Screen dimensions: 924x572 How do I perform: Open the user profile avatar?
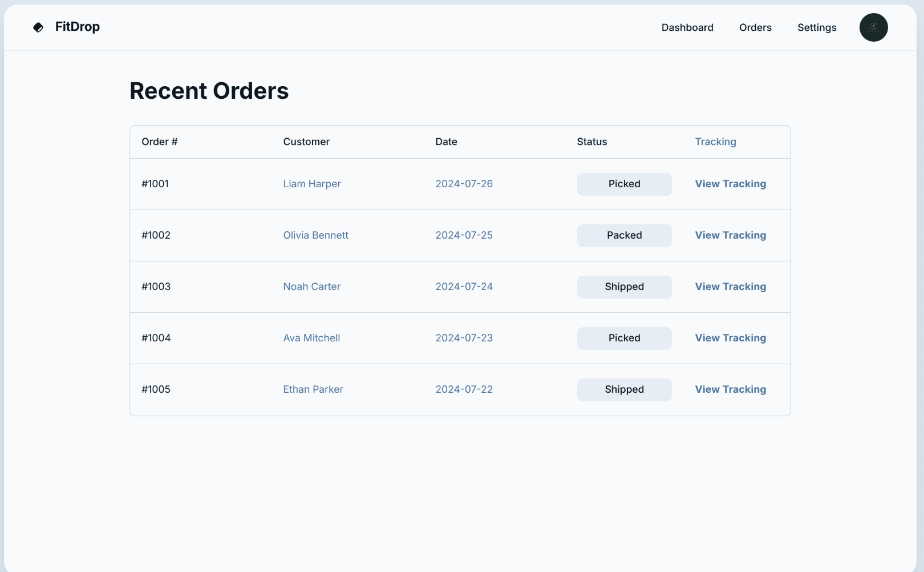pyautogui.click(x=873, y=27)
